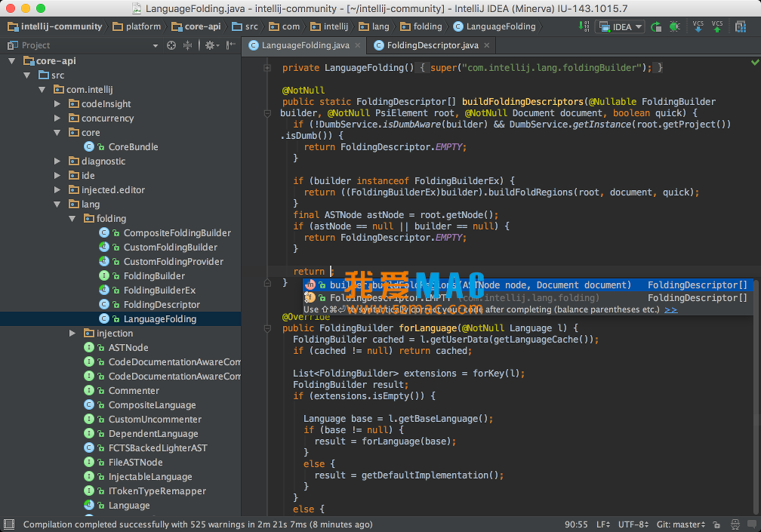761x532 pixels.
Task: Close the LanguageFolding.java tab
Action: coord(358,45)
